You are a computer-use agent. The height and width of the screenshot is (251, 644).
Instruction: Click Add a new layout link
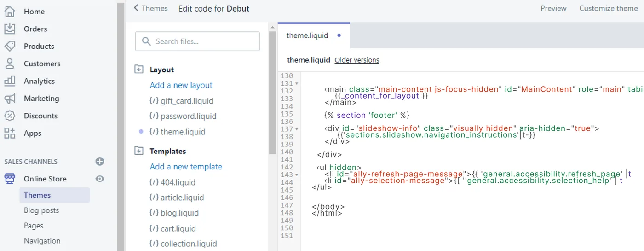coord(181,85)
